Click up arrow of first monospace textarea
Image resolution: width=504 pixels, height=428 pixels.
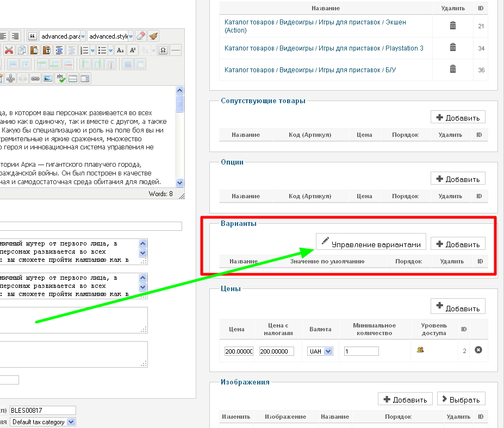pos(143,243)
